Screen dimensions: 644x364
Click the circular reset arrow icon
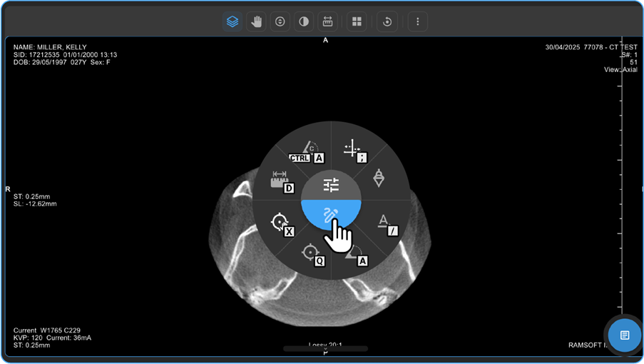(x=387, y=21)
